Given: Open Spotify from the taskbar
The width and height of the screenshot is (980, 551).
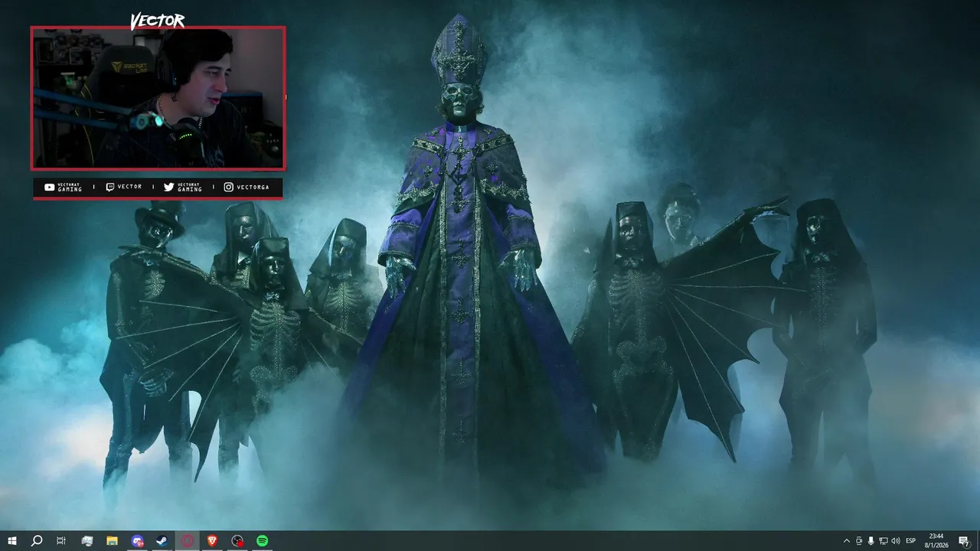Looking at the screenshot, I should pyautogui.click(x=263, y=541).
